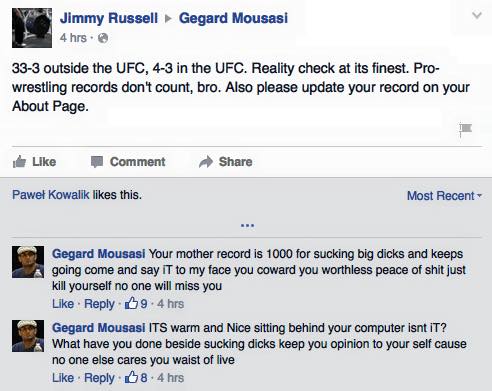Click the flag report icon

click(465, 130)
